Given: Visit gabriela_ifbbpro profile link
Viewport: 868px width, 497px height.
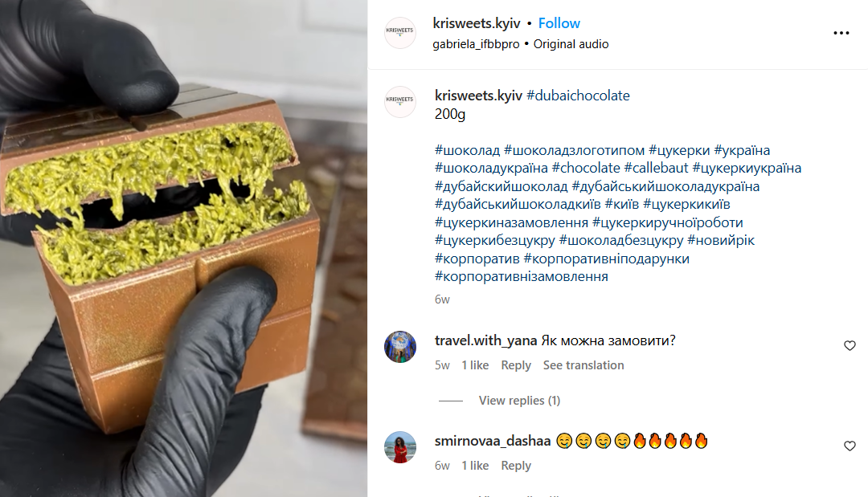Looking at the screenshot, I should click(476, 44).
